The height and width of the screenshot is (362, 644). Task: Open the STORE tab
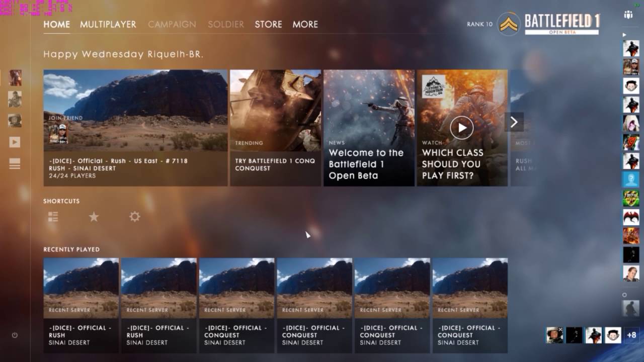click(x=268, y=24)
